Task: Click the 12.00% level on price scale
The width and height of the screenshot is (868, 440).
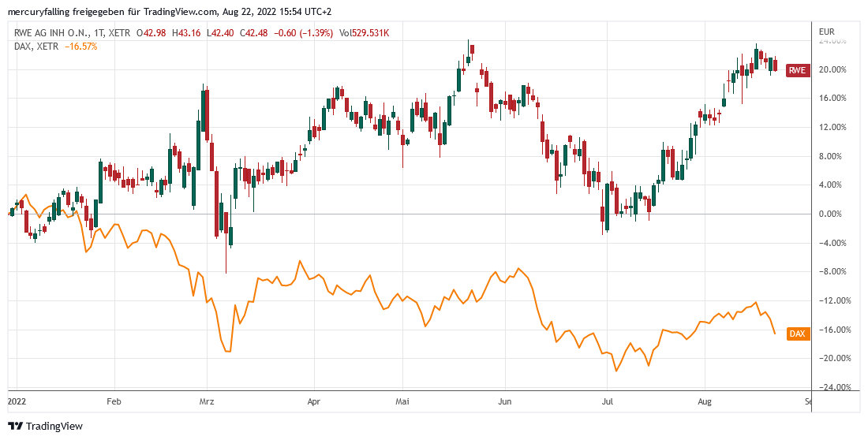Action: pos(833,127)
